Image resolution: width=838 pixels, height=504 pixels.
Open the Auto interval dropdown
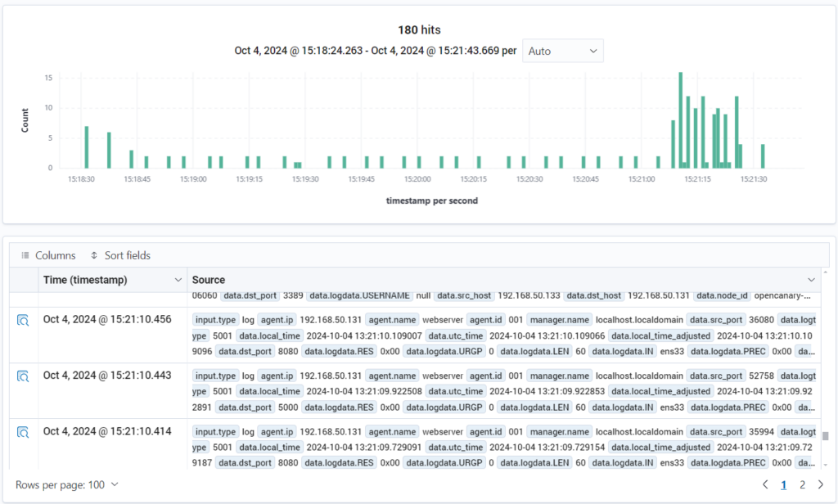click(562, 51)
